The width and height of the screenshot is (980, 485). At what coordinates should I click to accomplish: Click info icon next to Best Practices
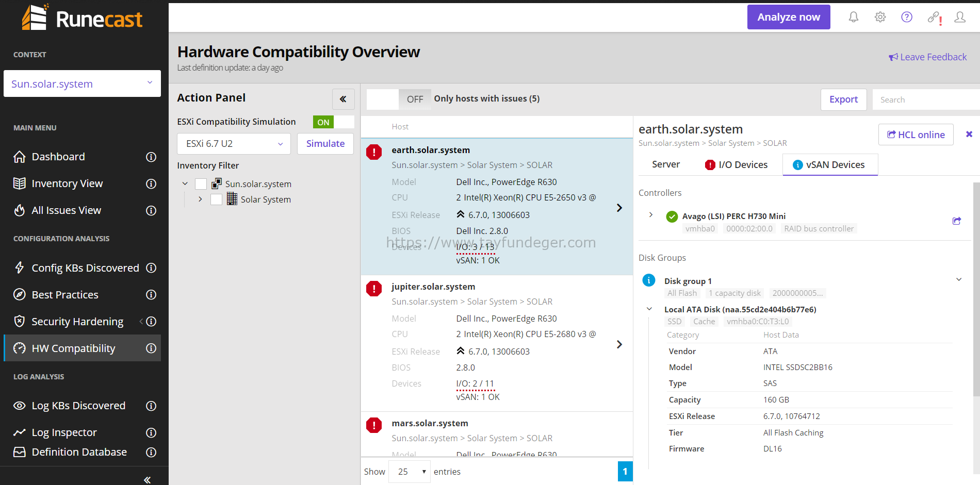coord(151,294)
